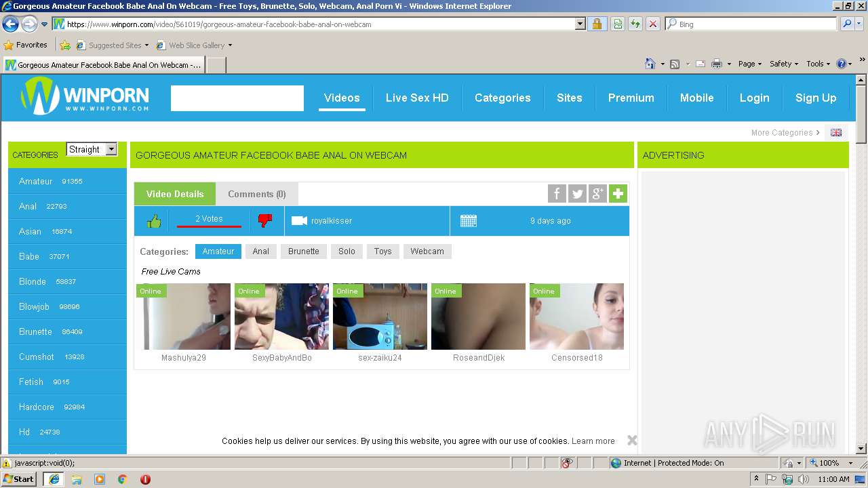Viewport: 868px width, 488px height.
Task: Click the Add to Favorites Bar icon
Action: (x=65, y=45)
